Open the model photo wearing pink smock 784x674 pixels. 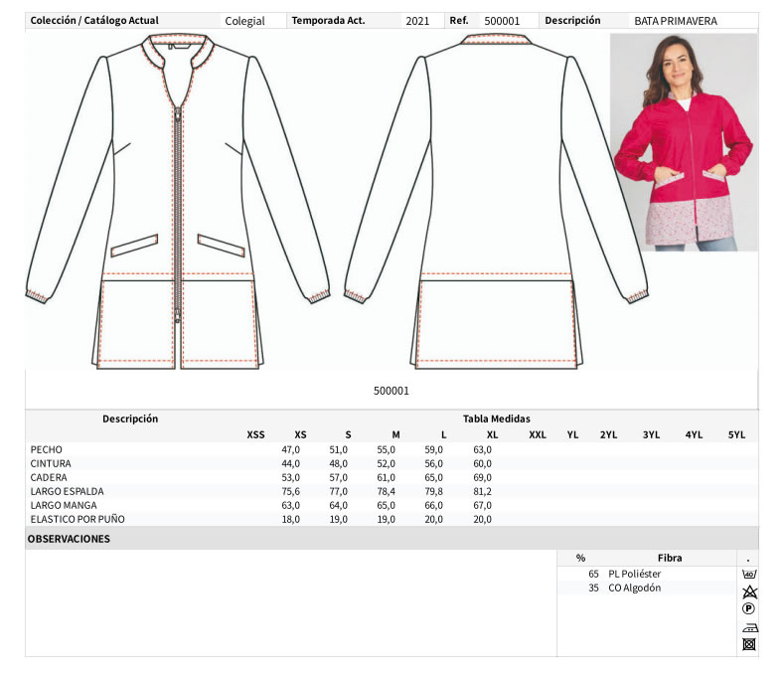pos(684,142)
